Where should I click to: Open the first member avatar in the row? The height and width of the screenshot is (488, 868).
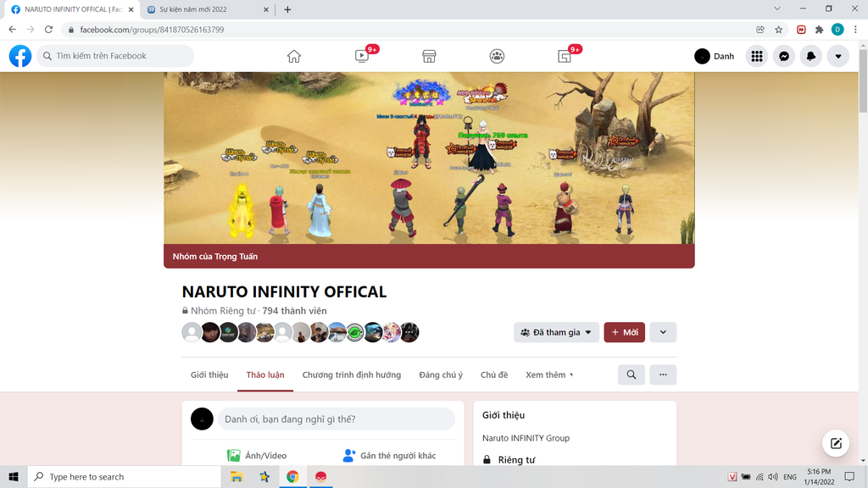pos(192,332)
